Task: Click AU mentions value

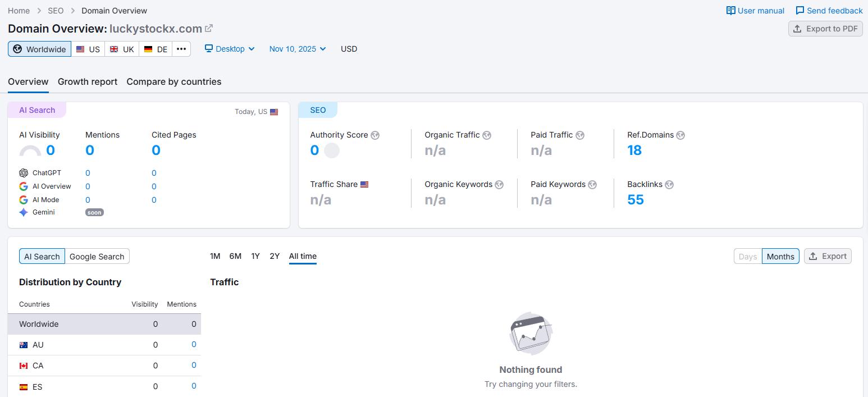Action: pos(194,344)
